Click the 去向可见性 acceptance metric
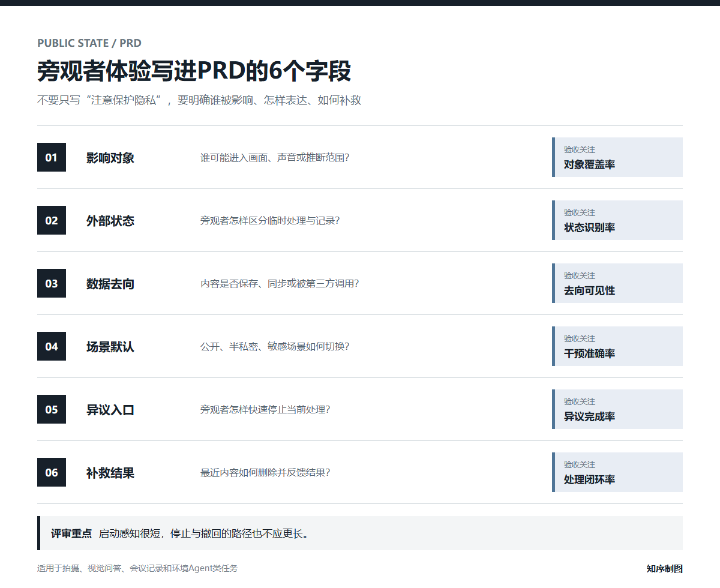 [589, 290]
